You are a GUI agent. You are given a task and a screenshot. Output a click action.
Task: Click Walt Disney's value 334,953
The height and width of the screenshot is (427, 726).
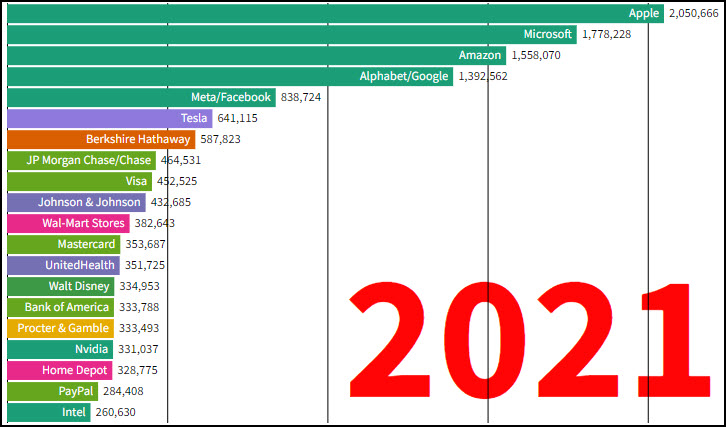[139, 286]
